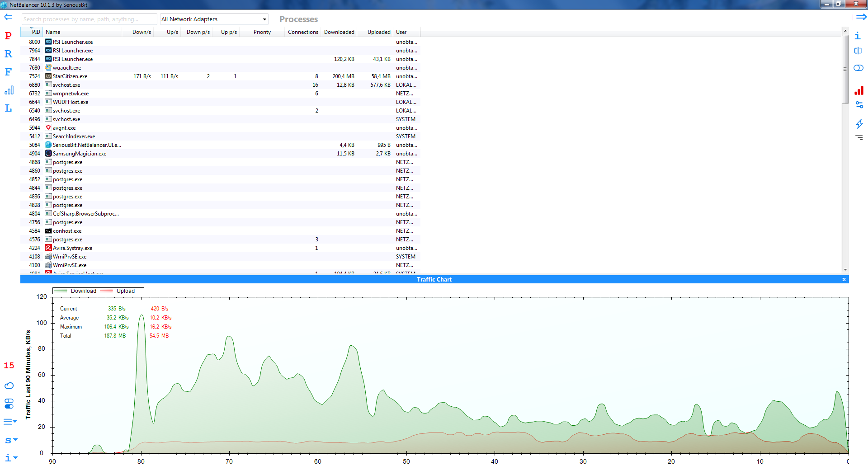Expand the hamburger lines dropdown in left sidebar
This screenshot has width=868, height=470.
[10, 422]
